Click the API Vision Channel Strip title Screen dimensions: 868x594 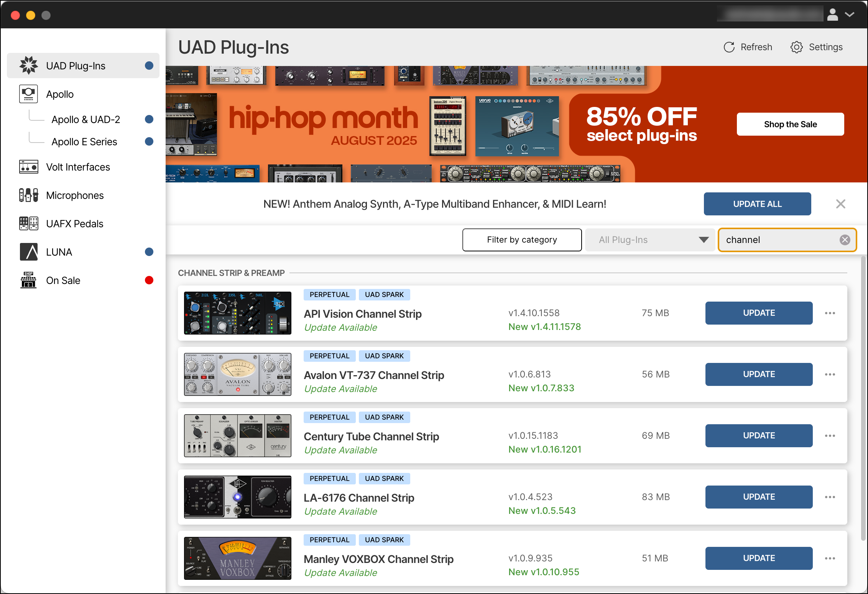pos(363,314)
